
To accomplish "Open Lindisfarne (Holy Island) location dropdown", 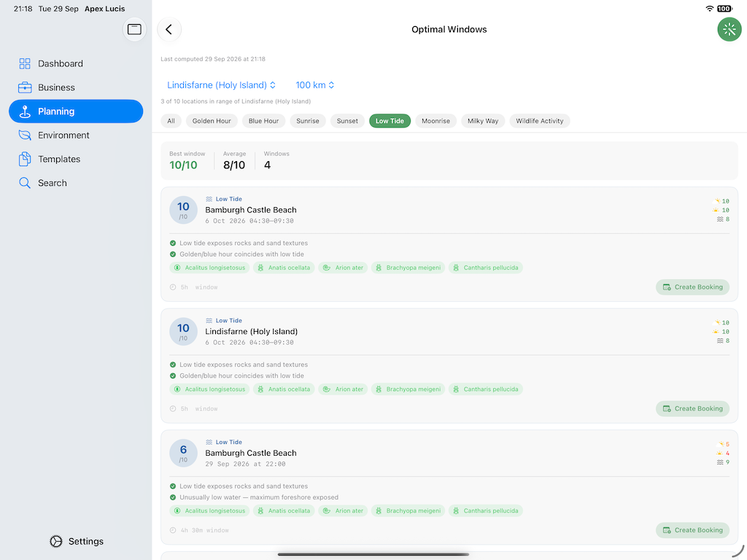I will pyautogui.click(x=221, y=85).
